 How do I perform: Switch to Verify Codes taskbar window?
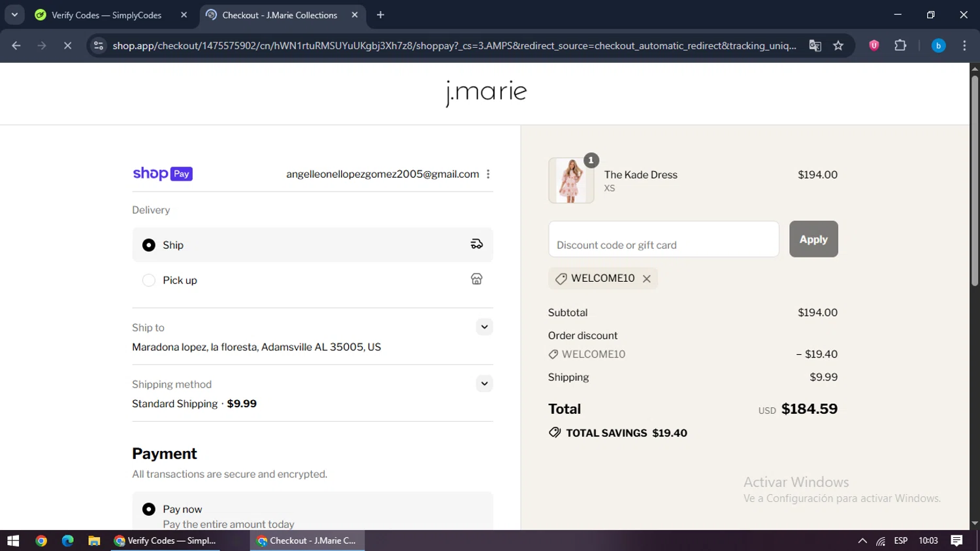pyautogui.click(x=165, y=541)
